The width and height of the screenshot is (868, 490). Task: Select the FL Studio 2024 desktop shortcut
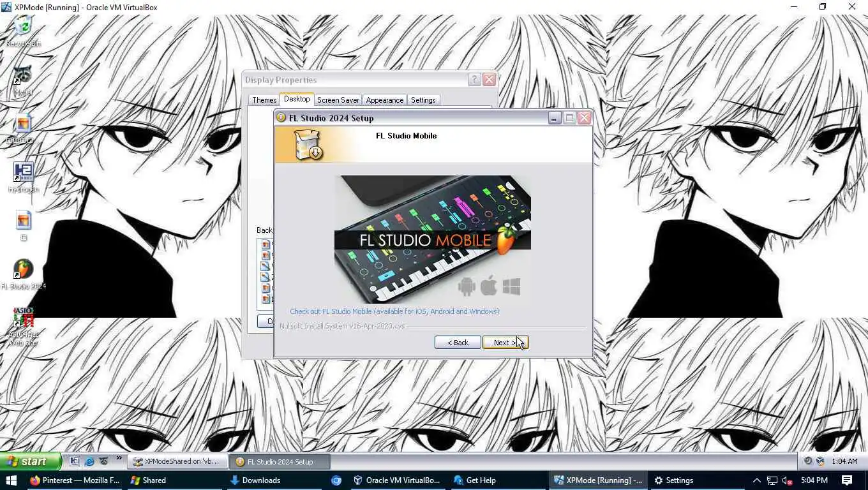23,274
